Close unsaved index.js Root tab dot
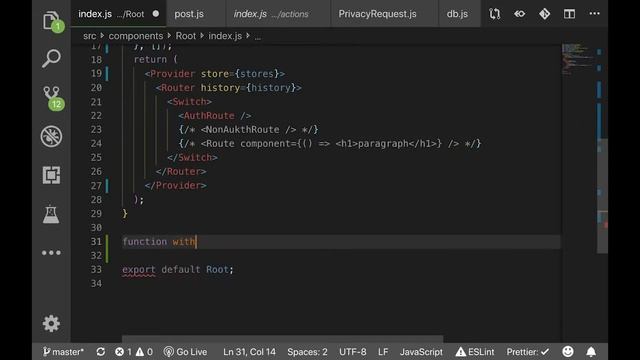640x360 pixels. [156, 14]
